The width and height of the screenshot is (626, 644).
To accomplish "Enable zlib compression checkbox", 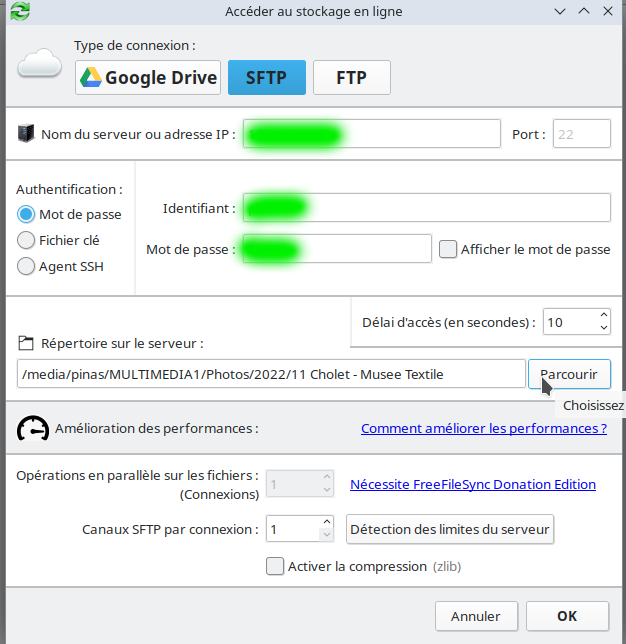I will coord(275,567).
